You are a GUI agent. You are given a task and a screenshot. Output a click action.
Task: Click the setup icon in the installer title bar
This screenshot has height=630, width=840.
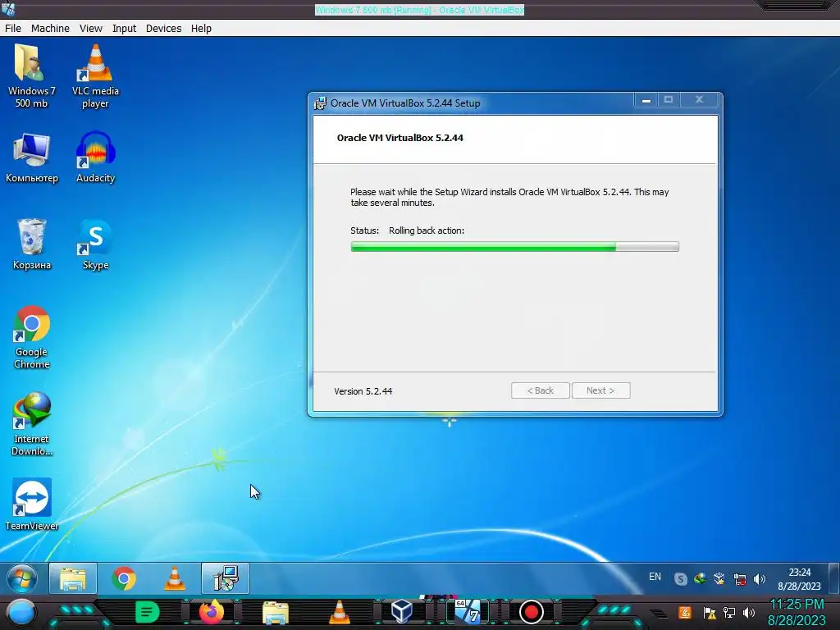[x=320, y=103]
